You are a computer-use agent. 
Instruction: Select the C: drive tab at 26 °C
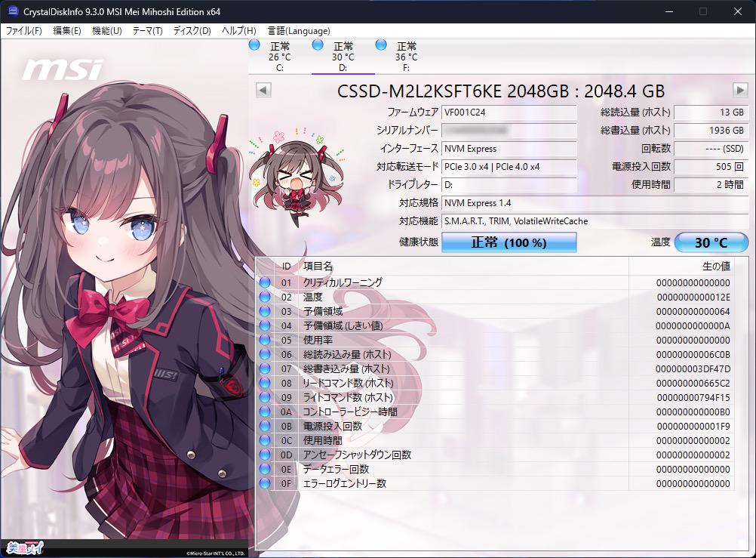tap(280, 57)
